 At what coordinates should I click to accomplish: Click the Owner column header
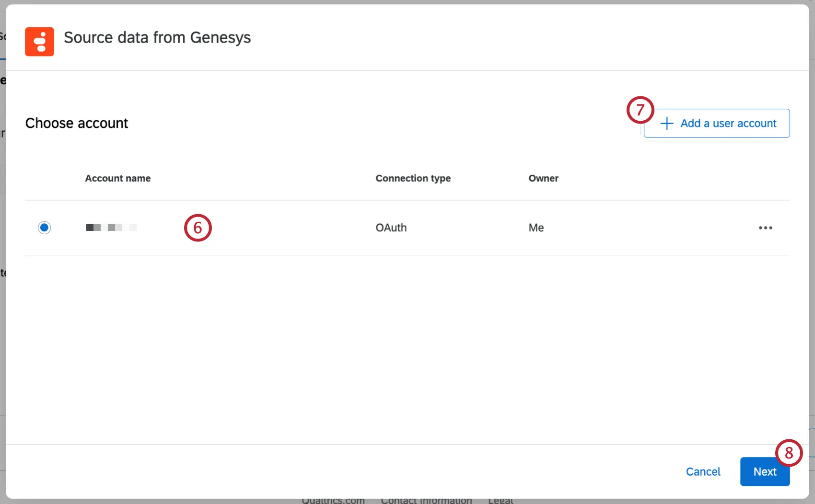pyautogui.click(x=543, y=178)
